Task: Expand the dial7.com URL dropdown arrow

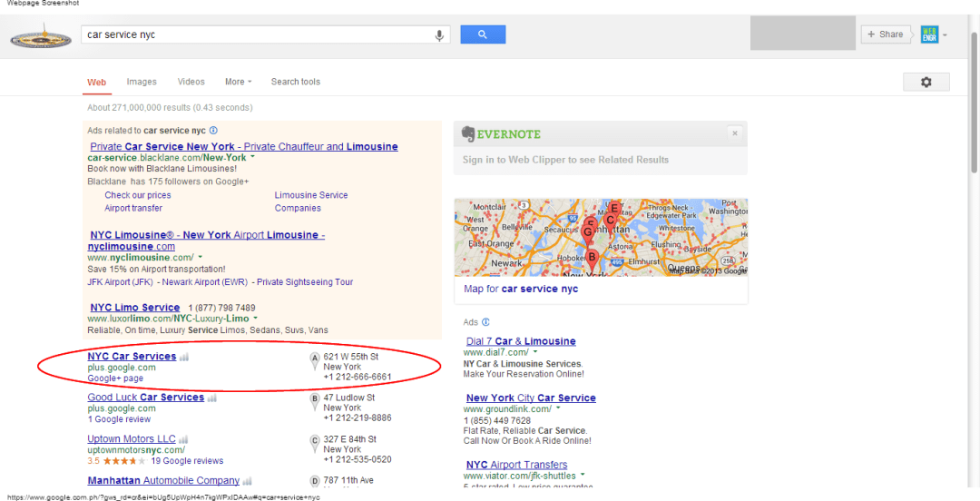Action: [x=535, y=352]
